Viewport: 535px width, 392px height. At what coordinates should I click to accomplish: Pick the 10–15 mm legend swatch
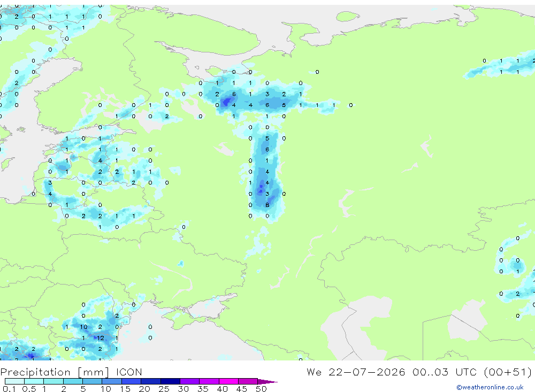point(112,381)
